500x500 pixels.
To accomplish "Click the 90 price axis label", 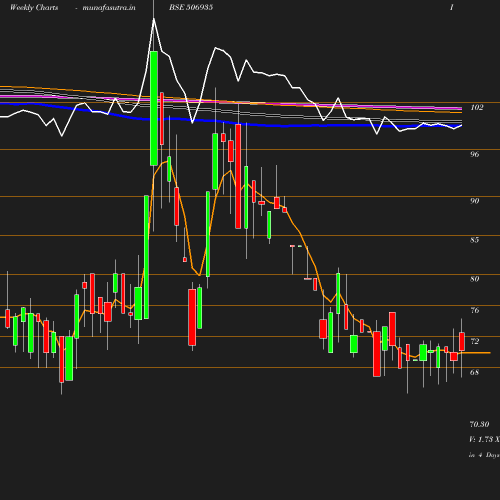I will click(474, 201).
